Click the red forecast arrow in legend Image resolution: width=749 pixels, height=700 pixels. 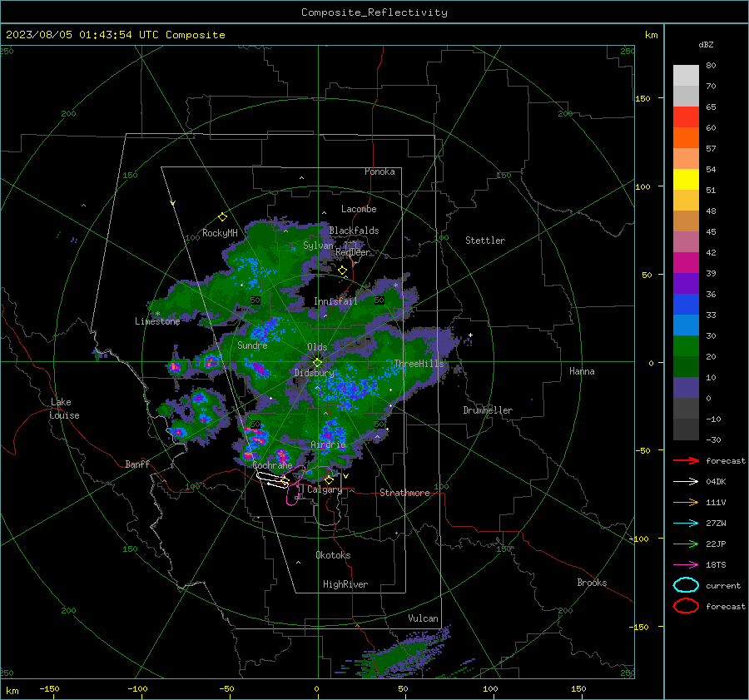[686, 460]
